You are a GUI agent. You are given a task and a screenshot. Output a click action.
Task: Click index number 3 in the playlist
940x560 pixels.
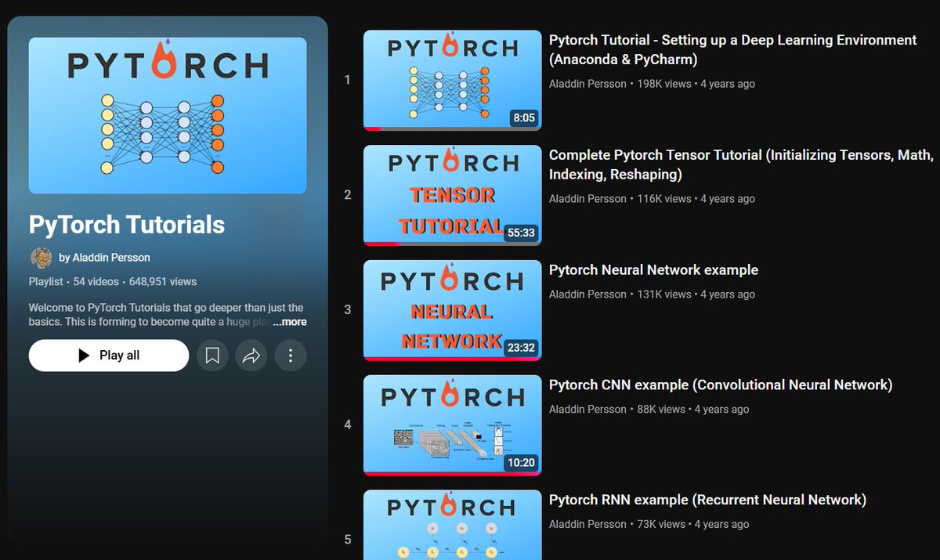348,310
